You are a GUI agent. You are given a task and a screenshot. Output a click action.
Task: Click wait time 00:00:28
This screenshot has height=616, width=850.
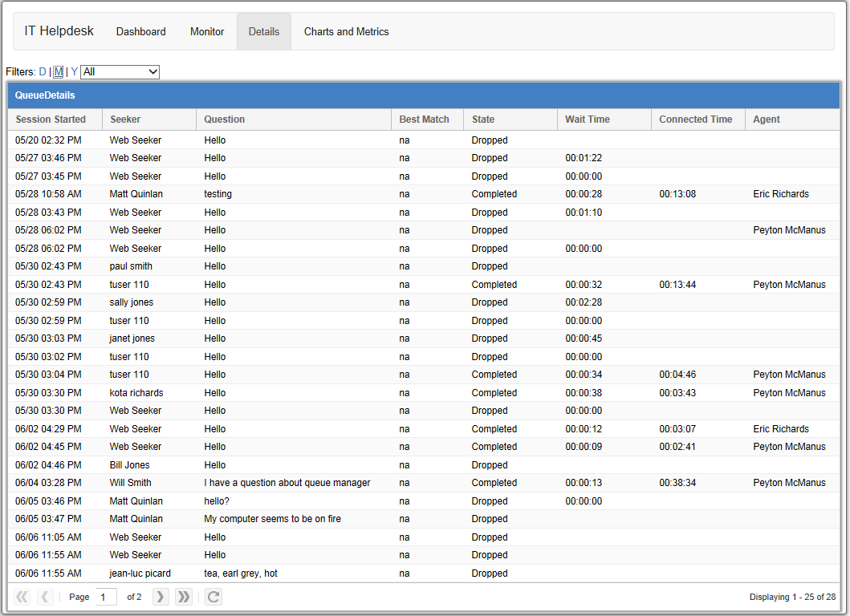(584, 194)
